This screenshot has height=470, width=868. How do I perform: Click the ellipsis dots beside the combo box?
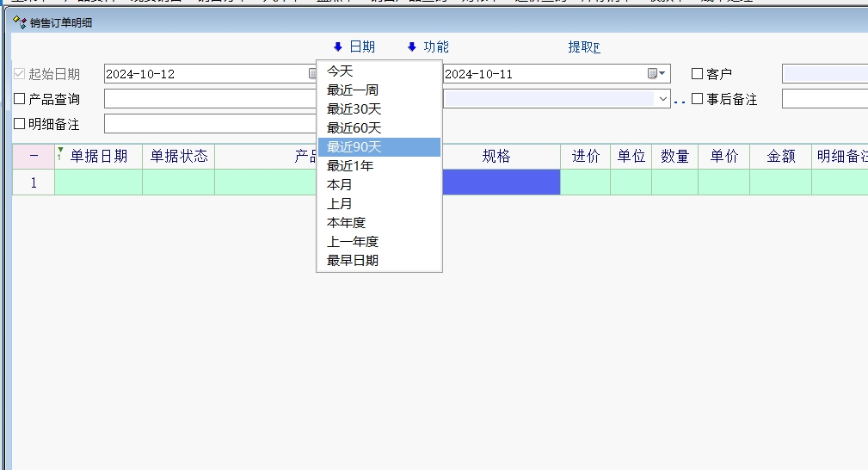[680, 101]
